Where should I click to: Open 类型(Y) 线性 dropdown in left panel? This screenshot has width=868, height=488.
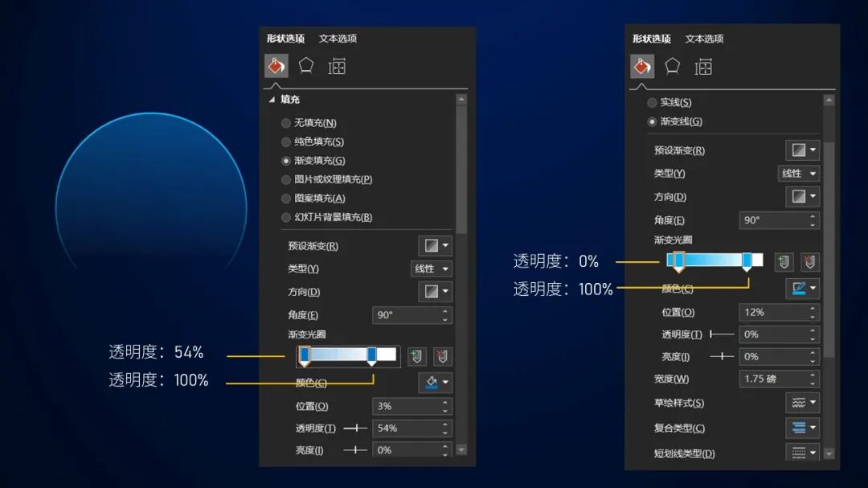click(x=432, y=269)
